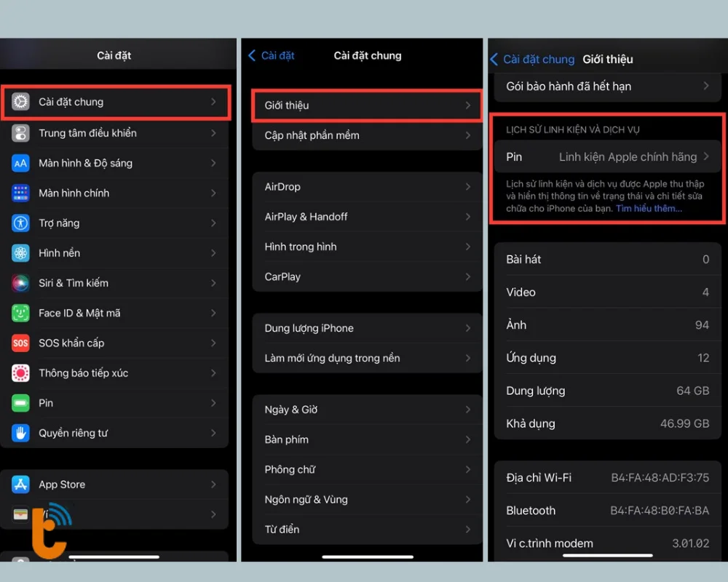The width and height of the screenshot is (728, 582).
Task: Tap the Ngôn ngữ & Vùng row
Action: click(366, 499)
